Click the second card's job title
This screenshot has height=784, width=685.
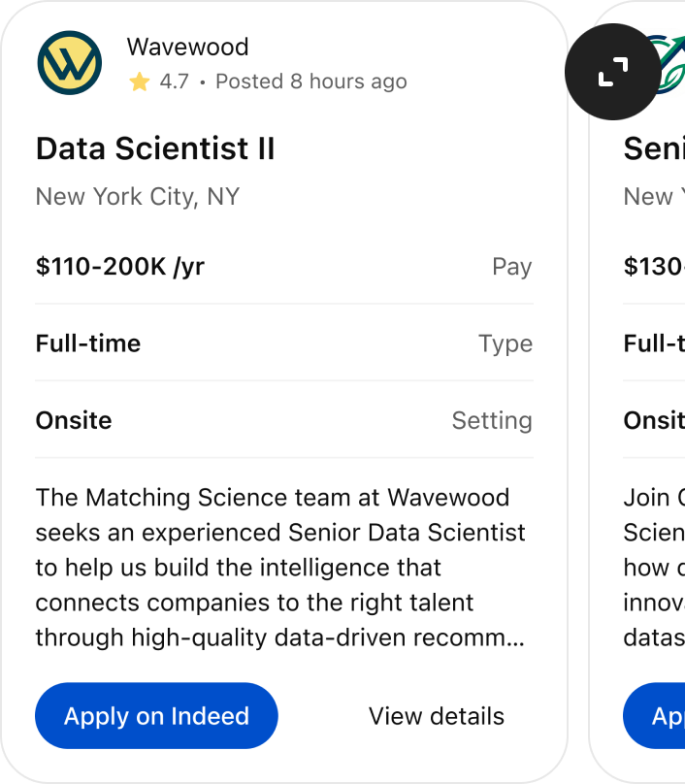[x=655, y=148]
